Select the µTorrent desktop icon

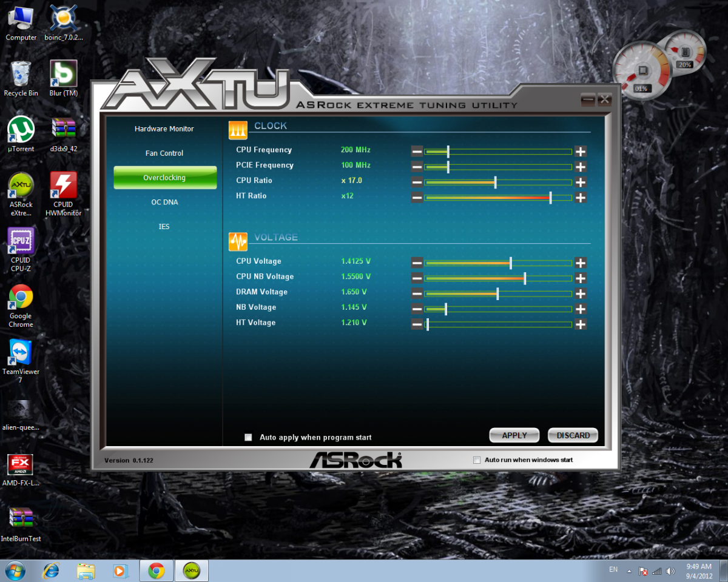tap(21, 135)
